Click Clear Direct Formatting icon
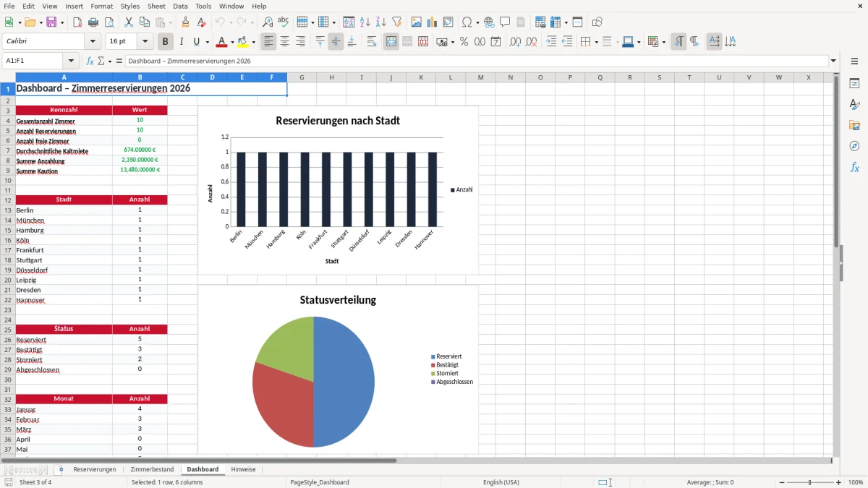This screenshot has width=868, height=488. [x=202, y=22]
